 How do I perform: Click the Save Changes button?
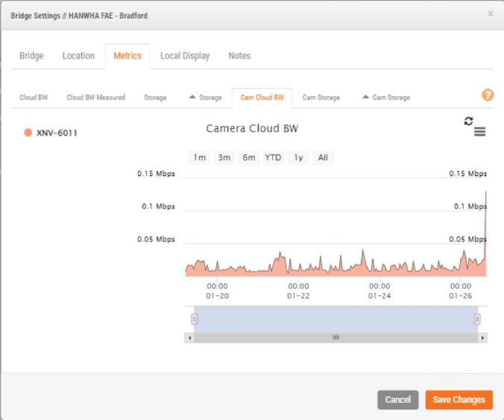pos(459,400)
